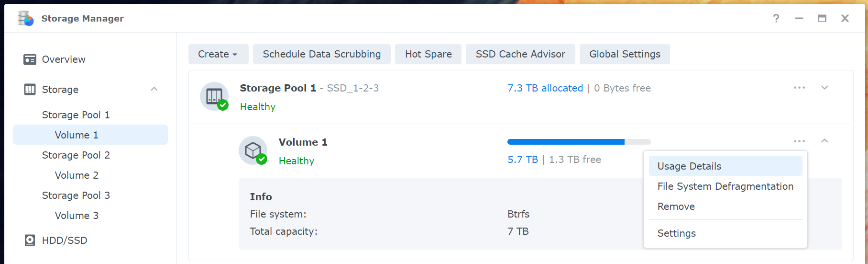Click Storage Pool 1 status icon

[x=214, y=96]
